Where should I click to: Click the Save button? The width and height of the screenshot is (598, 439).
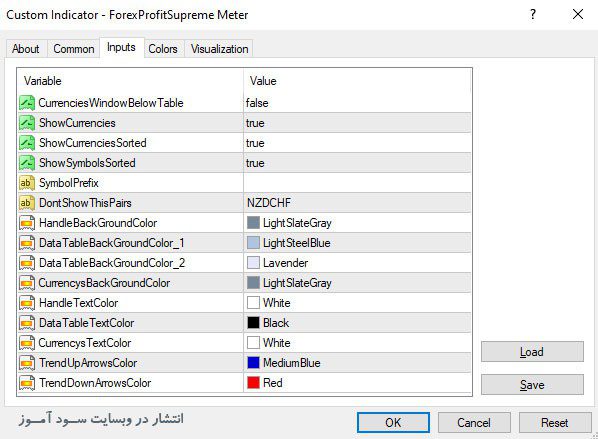tap(532, 384)
